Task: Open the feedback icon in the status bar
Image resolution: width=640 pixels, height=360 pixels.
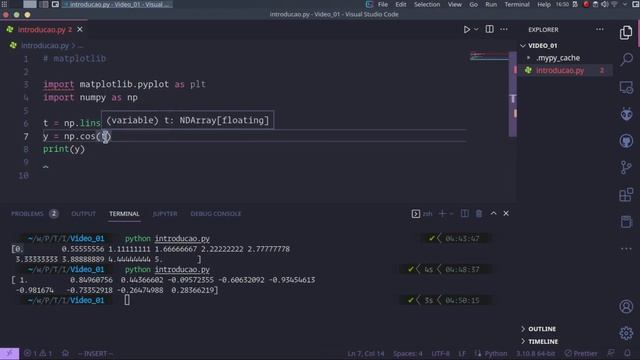Action: coord(611,353)
